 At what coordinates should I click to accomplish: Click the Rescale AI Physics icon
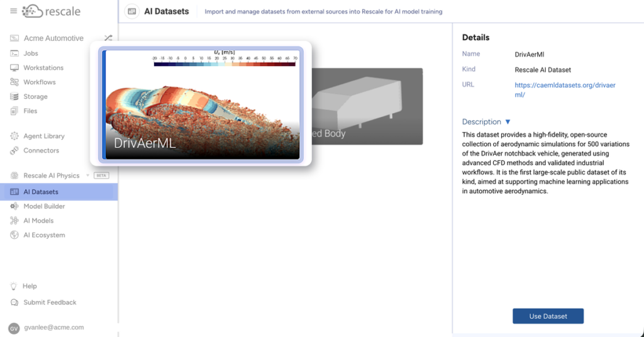(14, 175)
